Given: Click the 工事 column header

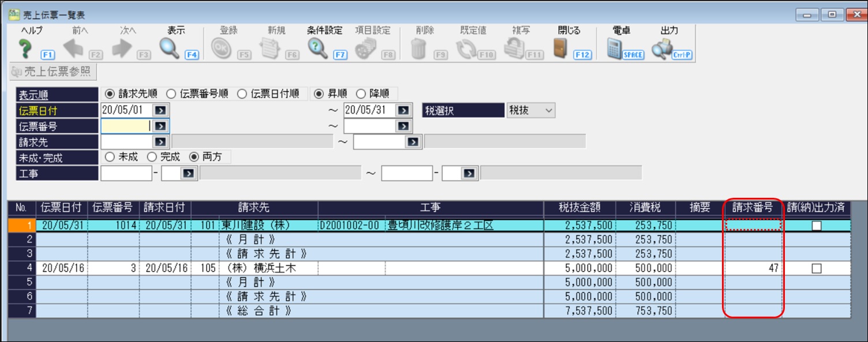Looking at the screenshot, I should 431,208.
